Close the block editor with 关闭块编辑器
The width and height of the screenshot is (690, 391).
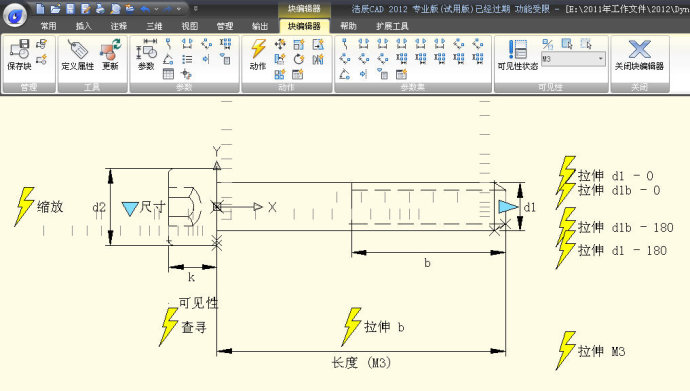click(x=639, y=55)
